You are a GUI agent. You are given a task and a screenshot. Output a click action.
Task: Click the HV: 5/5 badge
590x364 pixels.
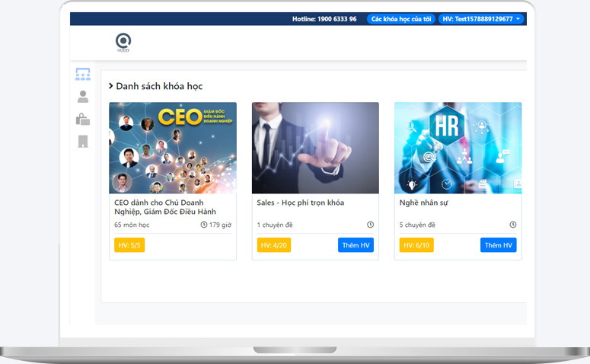tap(129, 245)
